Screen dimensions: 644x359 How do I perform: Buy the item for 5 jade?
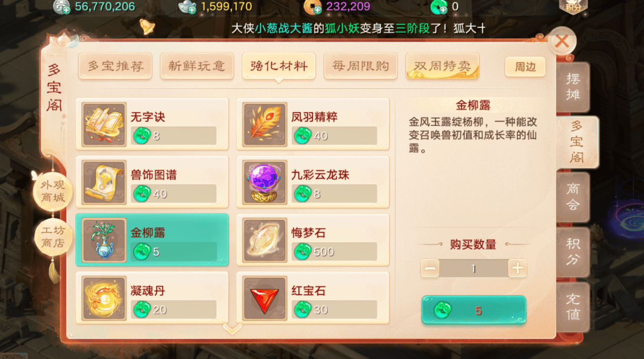(x=474, y=310)
